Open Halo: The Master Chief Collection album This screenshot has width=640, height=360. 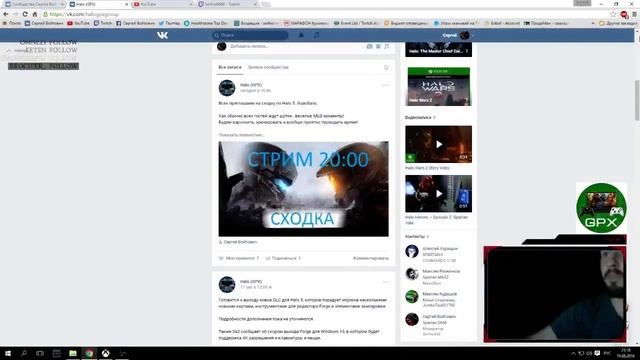[x=438, y=49]
